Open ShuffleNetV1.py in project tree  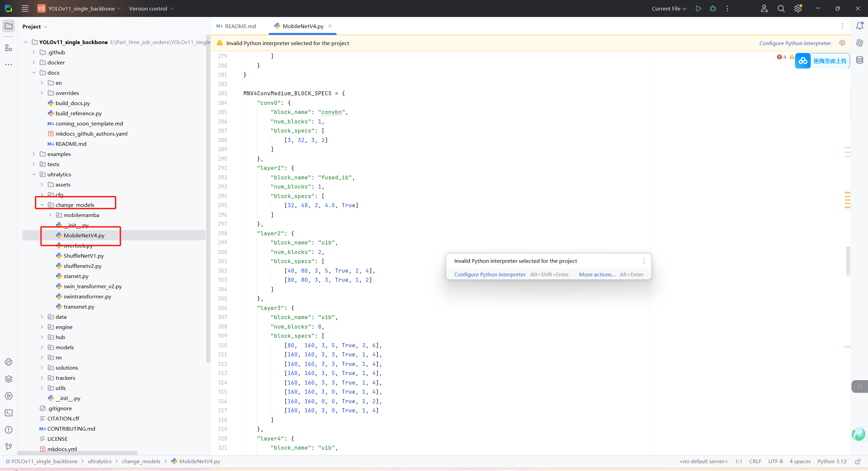pos(83,256)
